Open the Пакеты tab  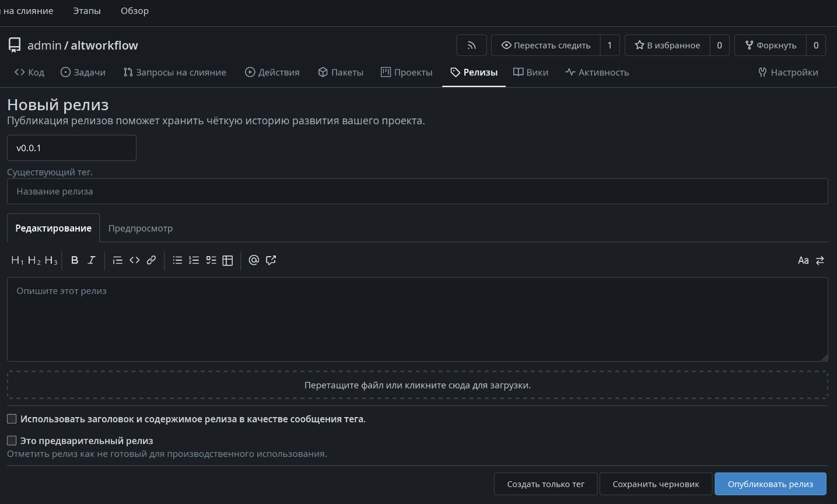[x=341, y=72]
